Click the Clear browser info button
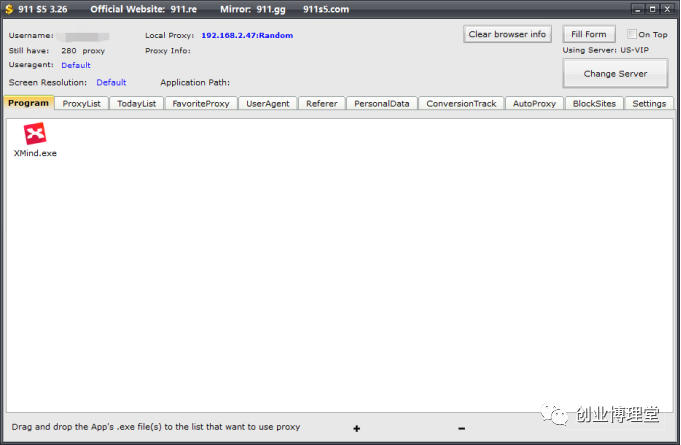681x445 pixels. (x=507, y=34)
